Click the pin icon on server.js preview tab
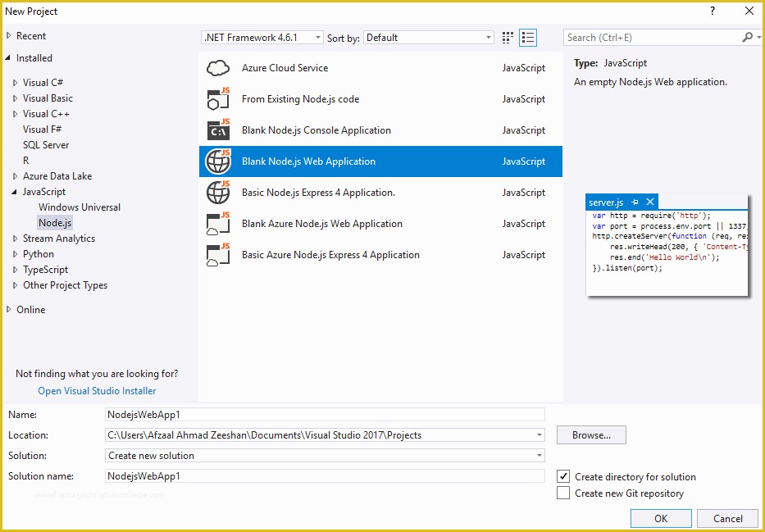 pyautogui.click(x=635, y=202)
